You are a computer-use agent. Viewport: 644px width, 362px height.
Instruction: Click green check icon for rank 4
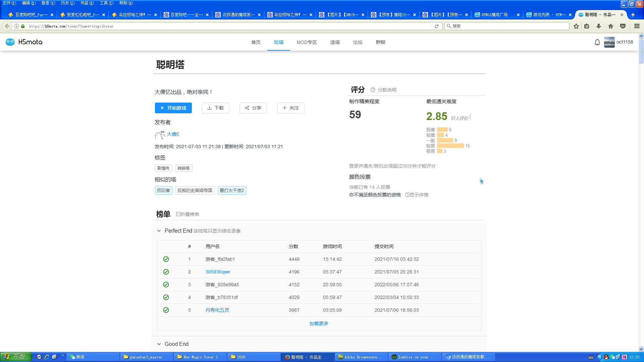click(166, 297)
